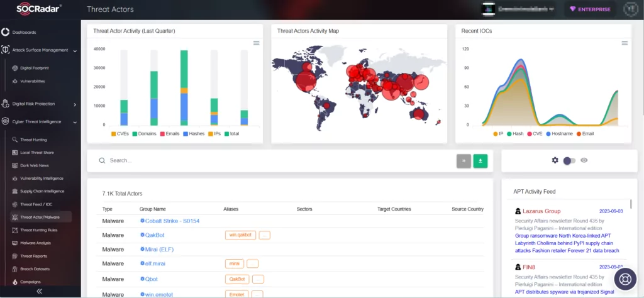Click the Cyber Threat Intelligence icon
The width and height of the screenshot is (644, 298).
tap(5, 121)
